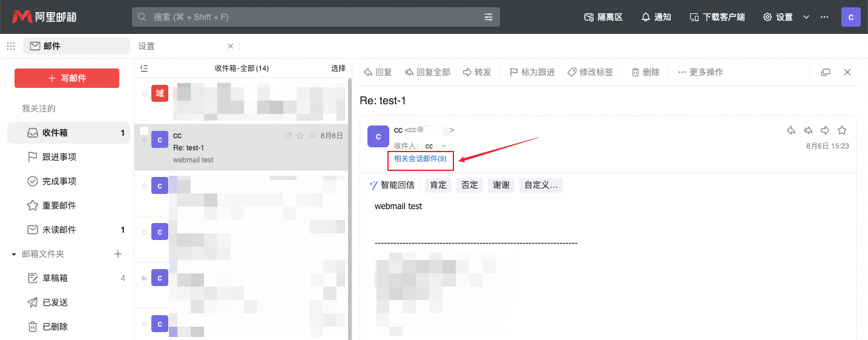Click 修改标签 tag button
Screen dimensions: 868x340
pos(590,72)
